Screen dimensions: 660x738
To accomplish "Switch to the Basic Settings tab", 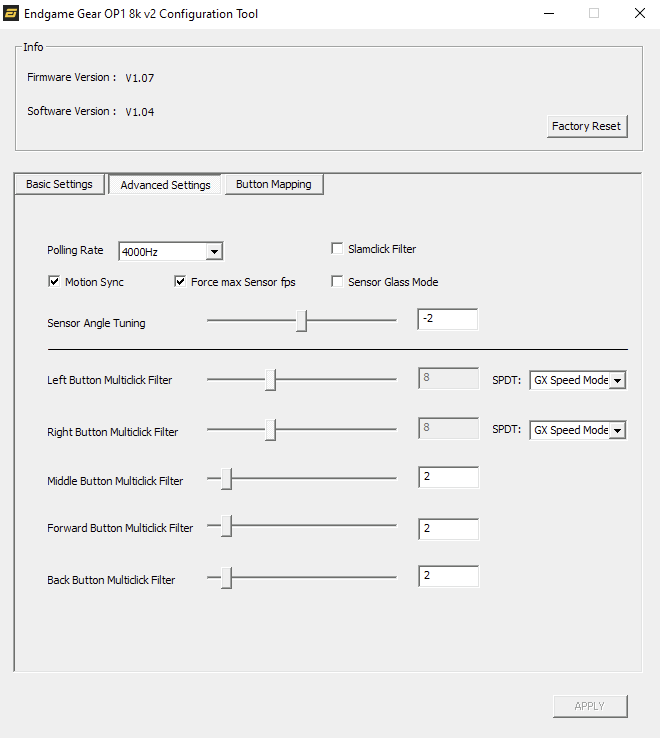I will [59, 184].
